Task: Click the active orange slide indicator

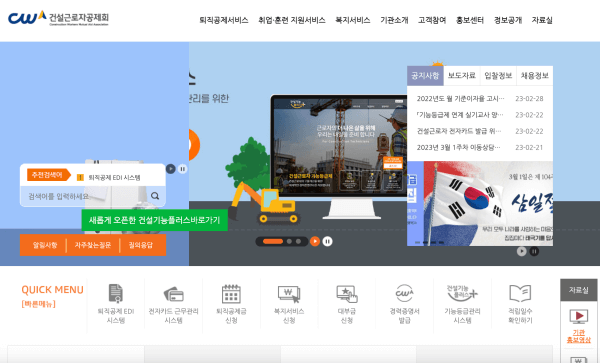Action: 273,241
